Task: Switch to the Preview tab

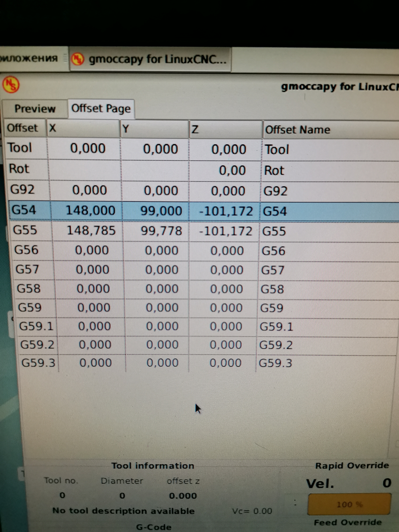Action: point(35,109)
